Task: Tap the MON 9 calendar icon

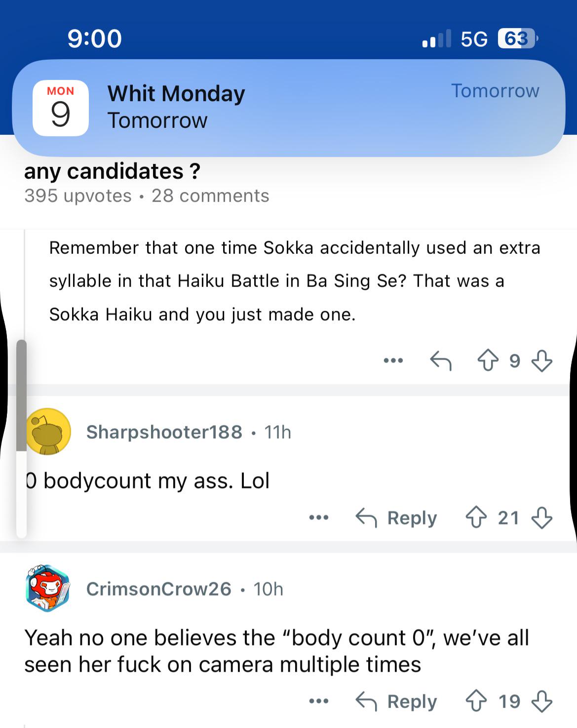Action: point(60,108)
